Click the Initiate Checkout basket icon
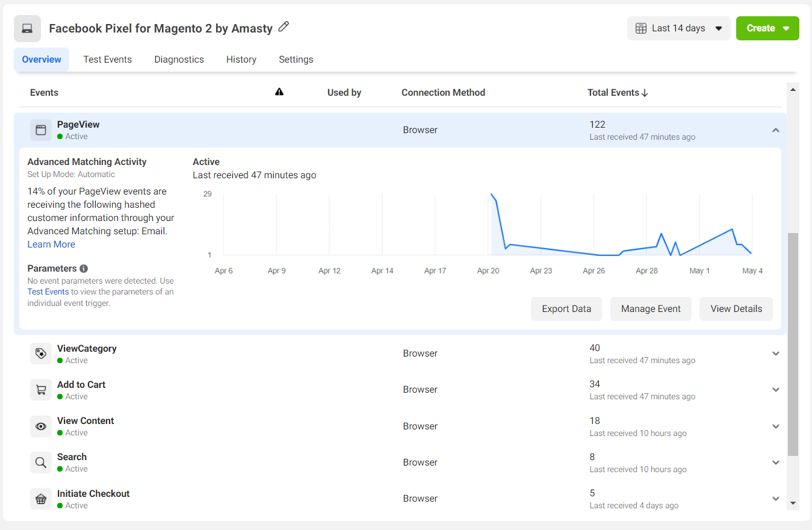Image resolution: width=812 pixels, height=530 pixels. 41,499
